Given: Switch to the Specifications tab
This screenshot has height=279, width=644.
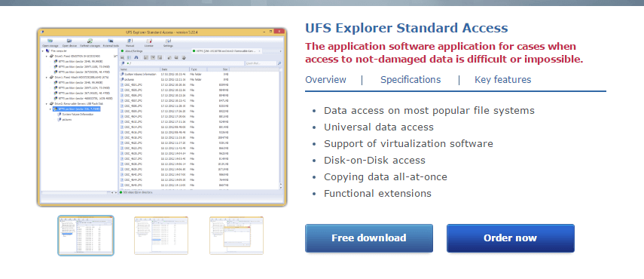Looking at the screenshot, I should (x=411, y=80).
